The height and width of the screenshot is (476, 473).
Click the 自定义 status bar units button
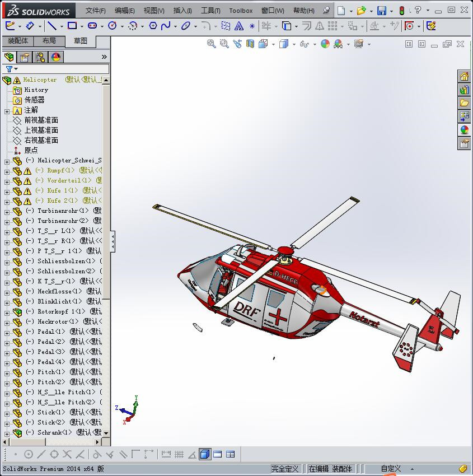391,469
